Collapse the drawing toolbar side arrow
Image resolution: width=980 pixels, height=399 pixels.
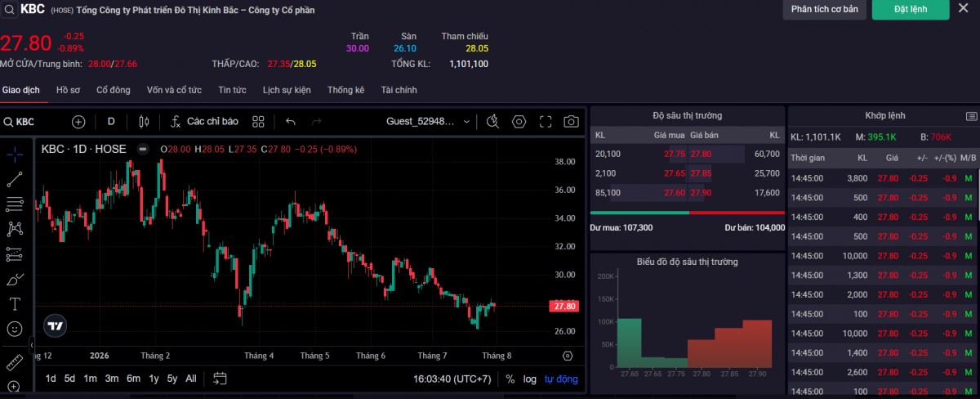32,346
